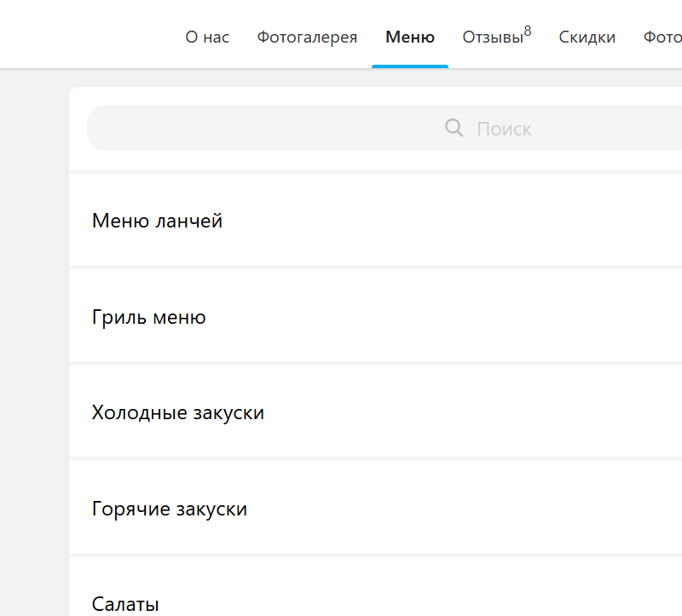Click the Гриль меню heading text

pos(148,317)
